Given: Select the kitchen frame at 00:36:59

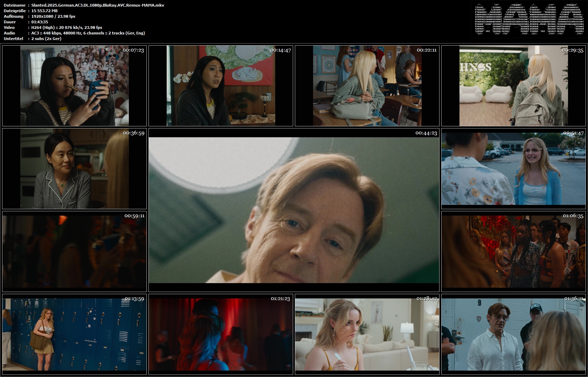Looking at the screenshot, I should point(74,168).
